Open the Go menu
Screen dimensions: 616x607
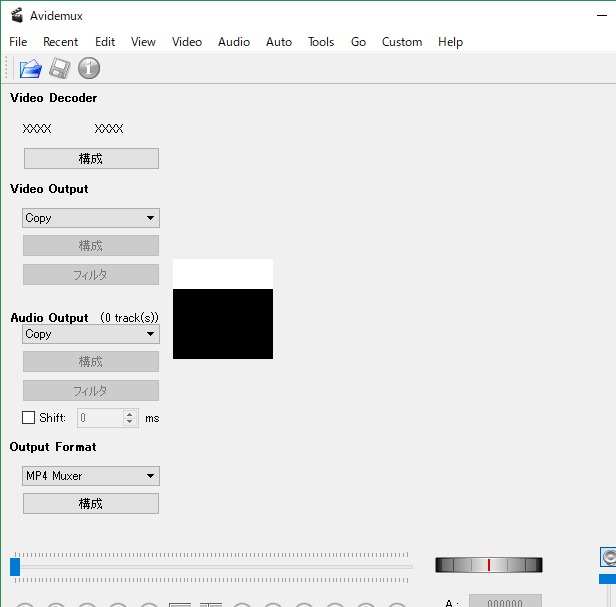[358, 42]
